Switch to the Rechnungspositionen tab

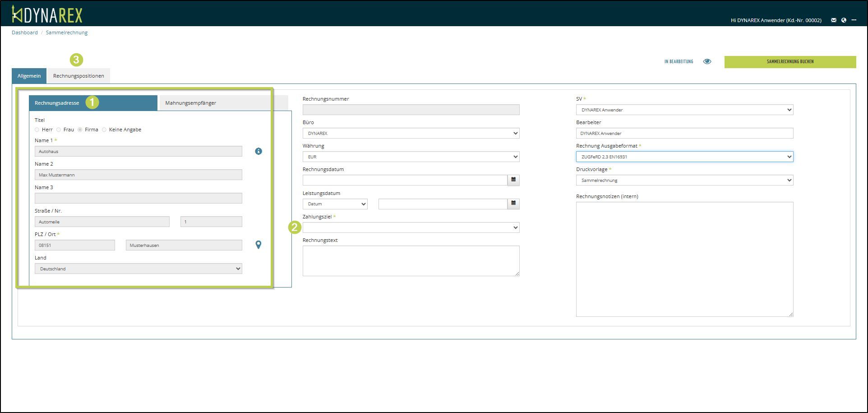click(78, 76)
